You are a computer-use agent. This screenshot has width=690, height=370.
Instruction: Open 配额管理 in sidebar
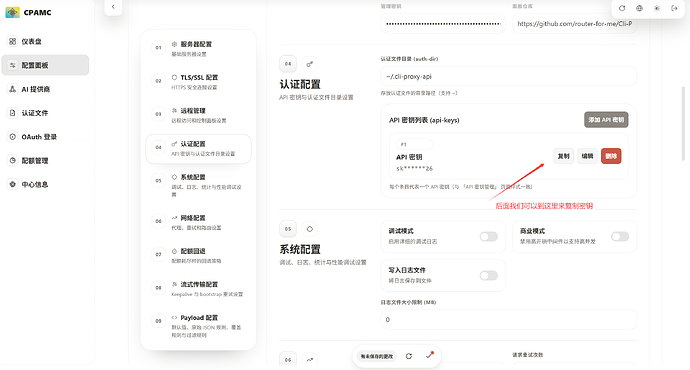(x=45, y=161)
